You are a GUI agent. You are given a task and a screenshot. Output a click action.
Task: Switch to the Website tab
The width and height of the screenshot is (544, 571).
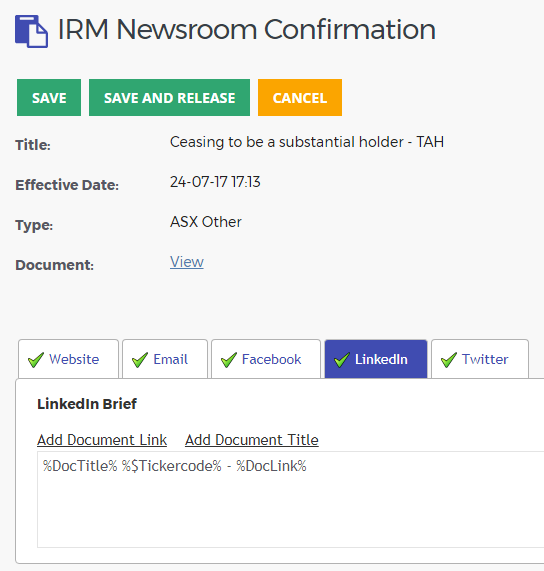68,359
